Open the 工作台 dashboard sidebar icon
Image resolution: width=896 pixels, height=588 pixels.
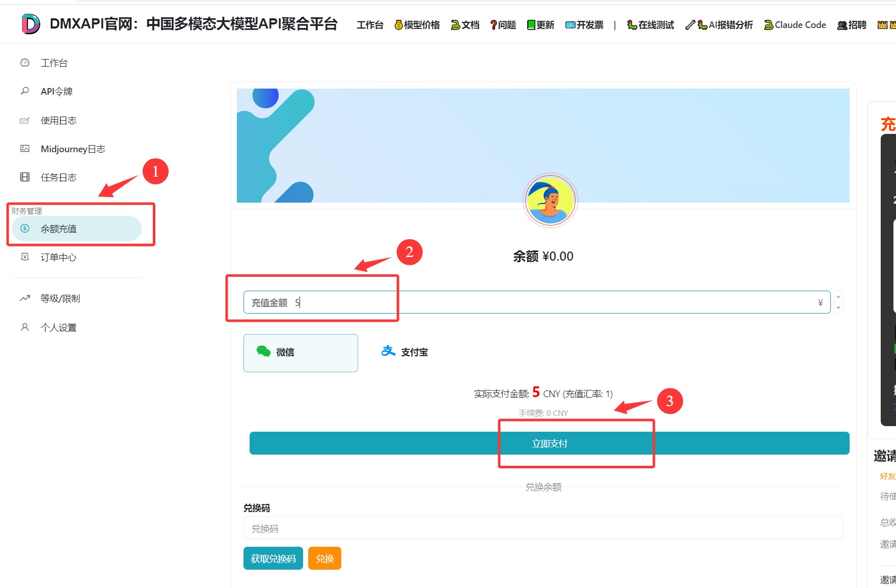tap(24, 63)
